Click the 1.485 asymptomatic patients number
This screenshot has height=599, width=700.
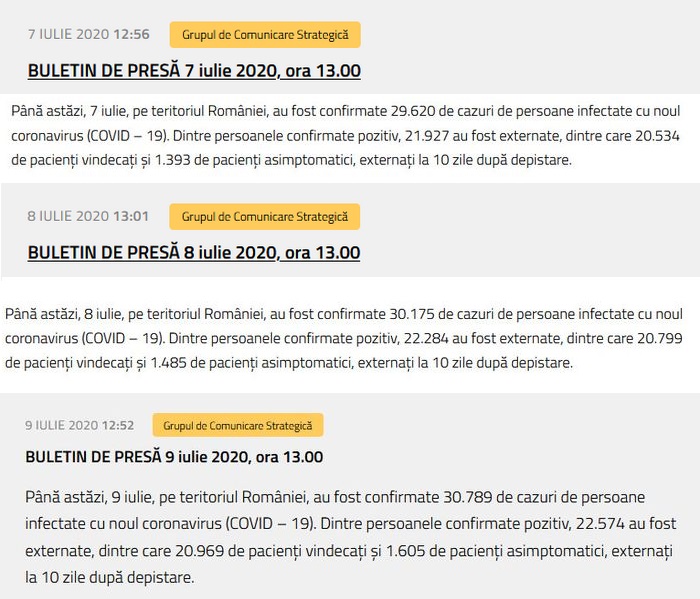[168, 363]
